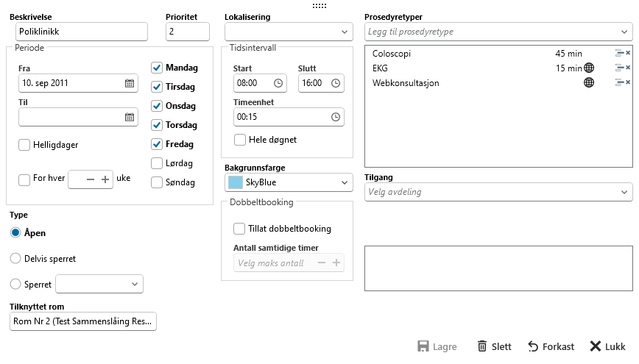Open the Til date calendar picker

click(x=130, y=117)
